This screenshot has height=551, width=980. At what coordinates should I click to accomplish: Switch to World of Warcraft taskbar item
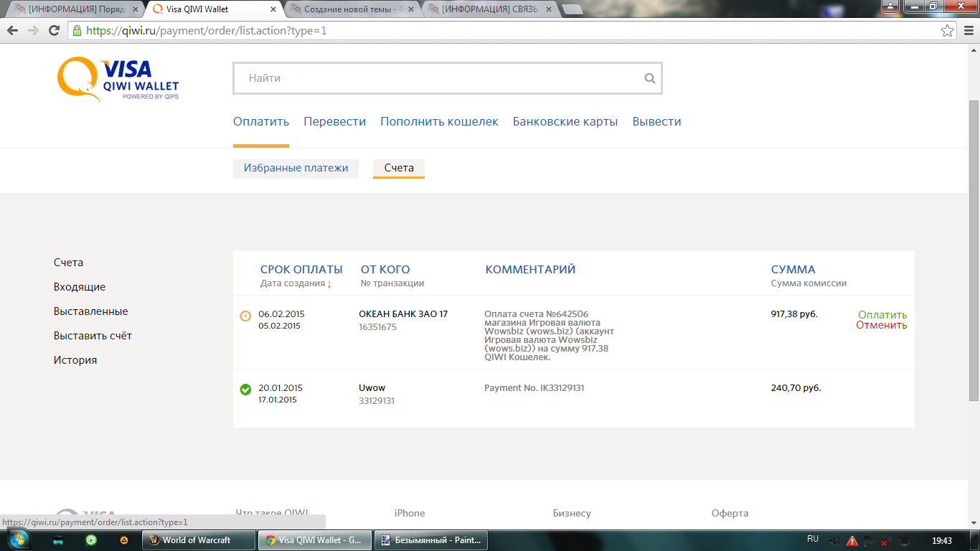pyautogui.click(x=199, y=540)
